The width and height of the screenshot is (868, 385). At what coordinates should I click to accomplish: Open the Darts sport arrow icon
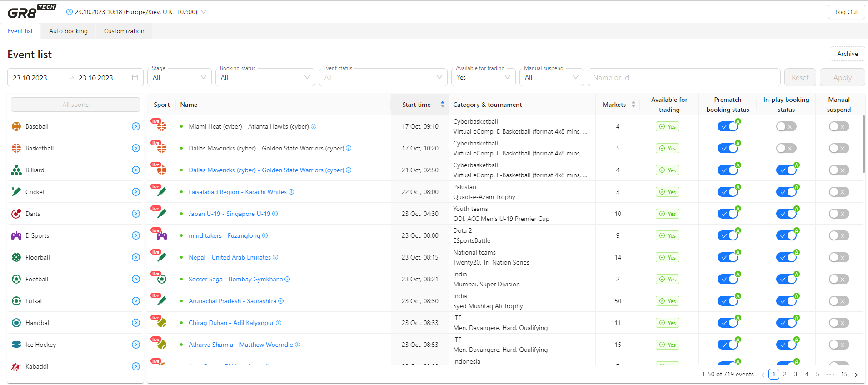(136, 214)
